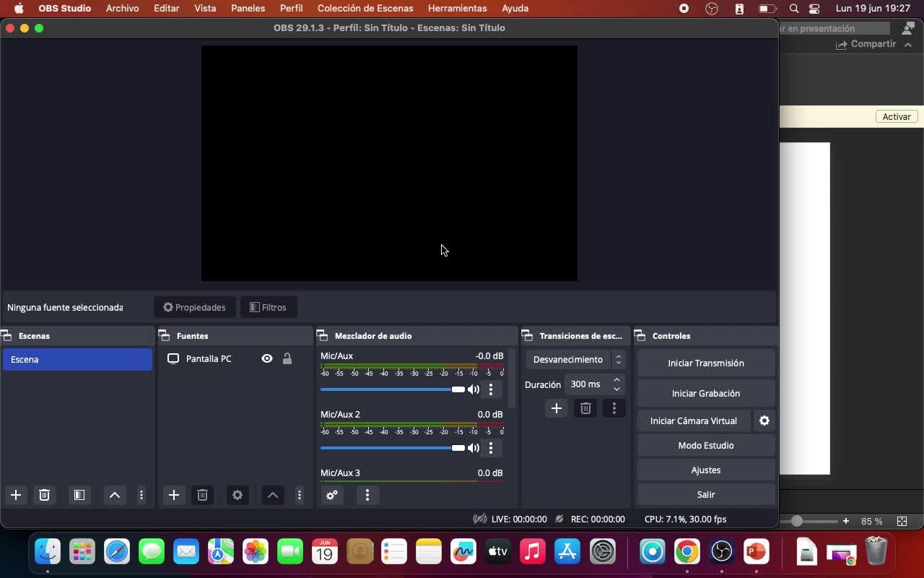Lock the Pantalla PC source
This screenshot has width=924, height=578.
point(287,358)
